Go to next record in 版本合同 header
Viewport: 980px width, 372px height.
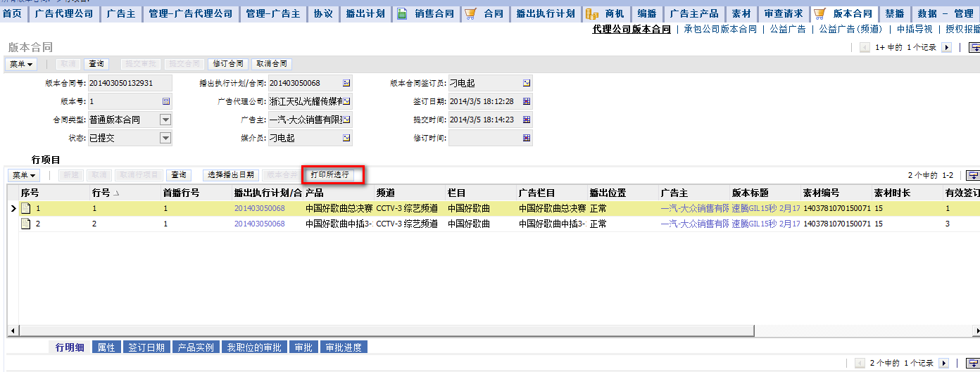click(946, 48)
